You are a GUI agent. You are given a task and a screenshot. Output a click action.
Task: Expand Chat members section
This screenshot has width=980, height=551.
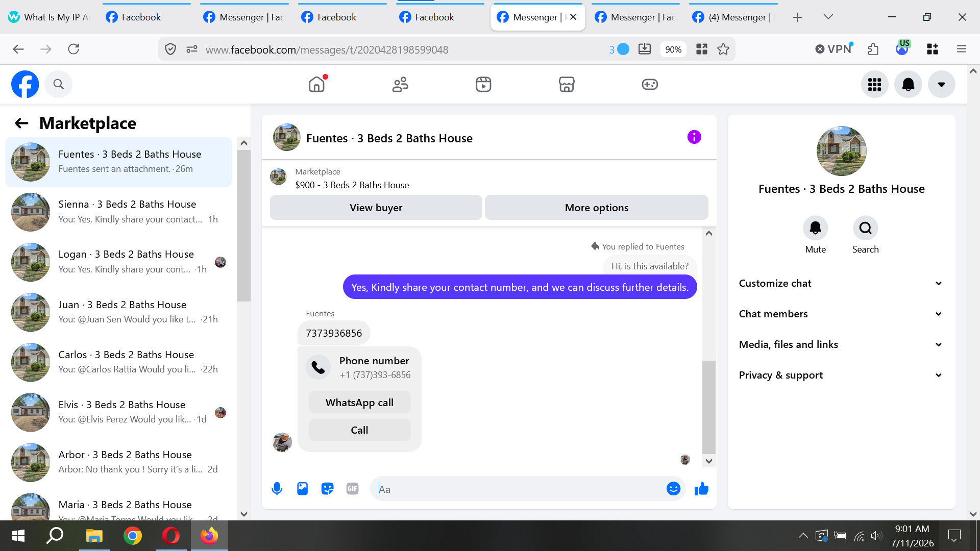[841, 314]
